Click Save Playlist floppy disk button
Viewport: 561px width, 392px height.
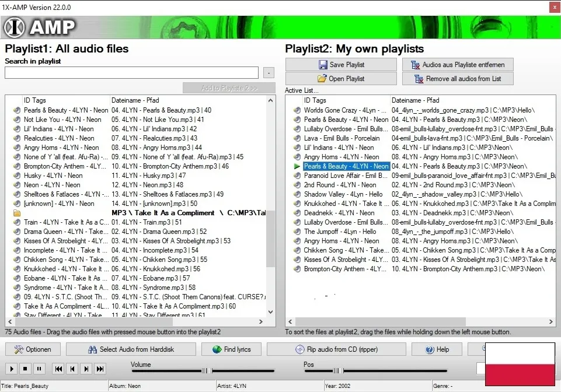pos(341,65)
